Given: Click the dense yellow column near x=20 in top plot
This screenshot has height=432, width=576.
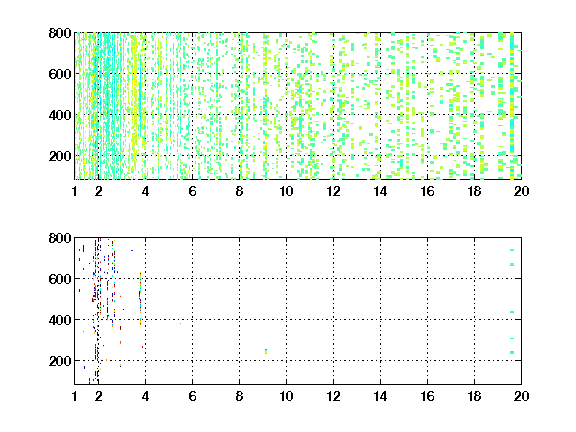Looking at the screenshot, I should point(512,106).
